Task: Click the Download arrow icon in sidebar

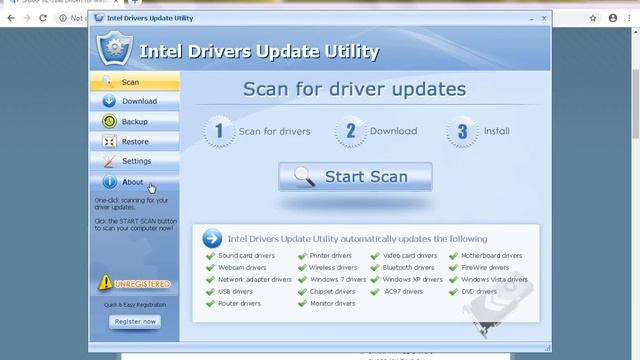Action: coord(109,101)
